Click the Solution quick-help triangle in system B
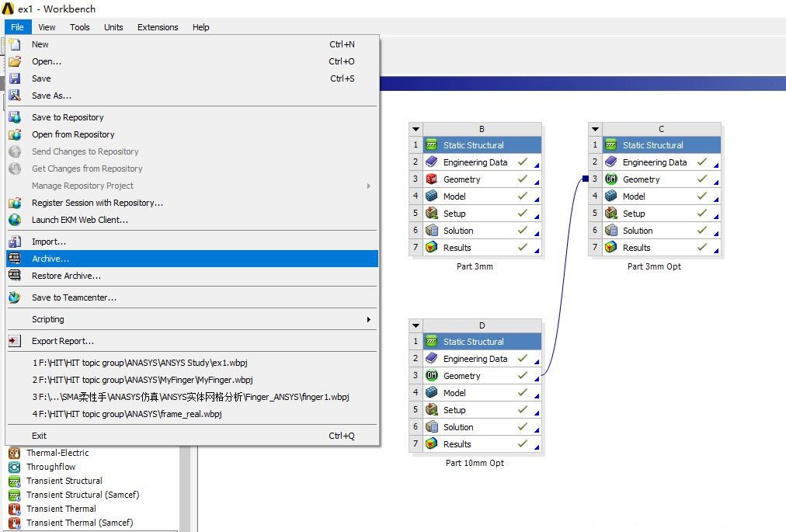 537,233
